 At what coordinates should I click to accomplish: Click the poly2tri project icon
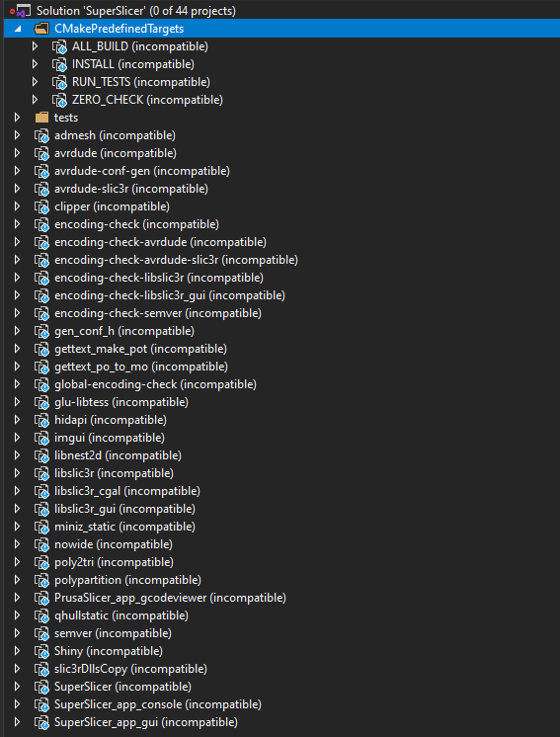point(41,562)
